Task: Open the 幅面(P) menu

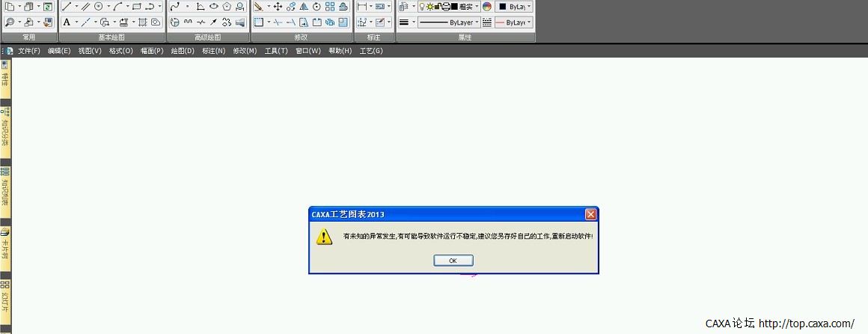Action: pos(152,51)
